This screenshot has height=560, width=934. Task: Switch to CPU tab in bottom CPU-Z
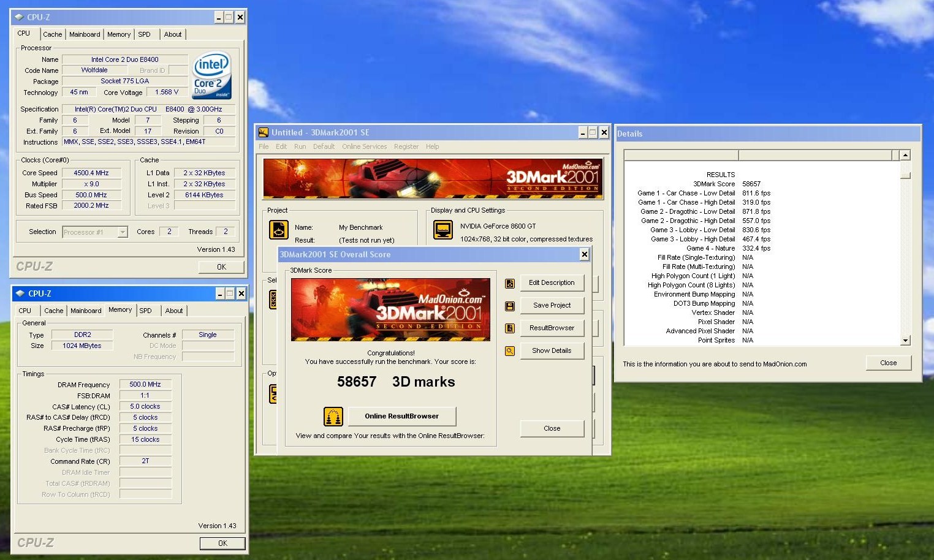click(x=25, y=311)
